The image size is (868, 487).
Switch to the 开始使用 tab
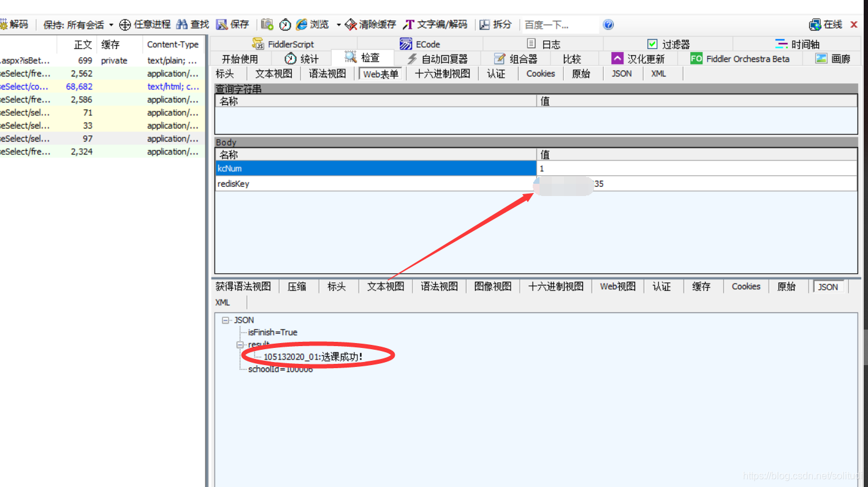(x=240, y=59)
